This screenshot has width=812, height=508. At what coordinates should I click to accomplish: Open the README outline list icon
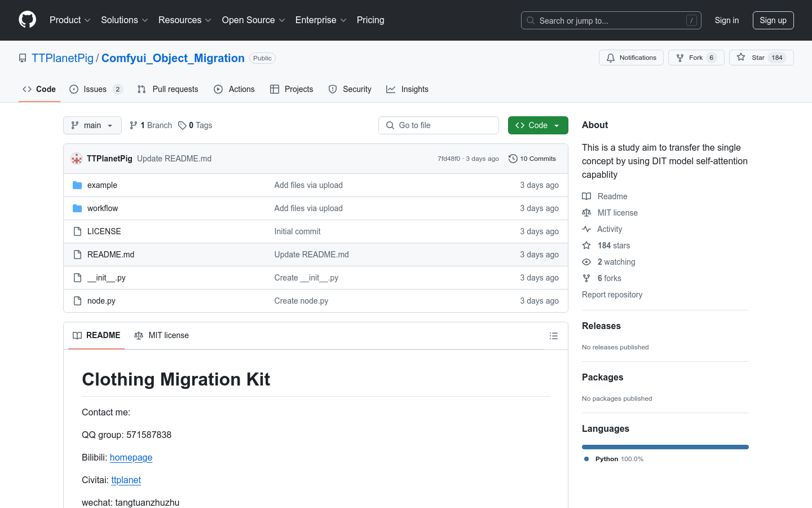click(554, 336)
